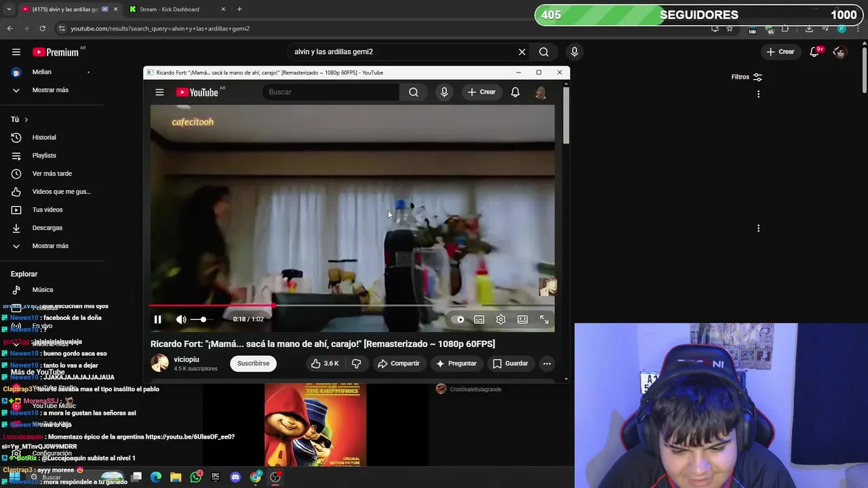Bookmark this page with the star icon

[x=730, y=28]
